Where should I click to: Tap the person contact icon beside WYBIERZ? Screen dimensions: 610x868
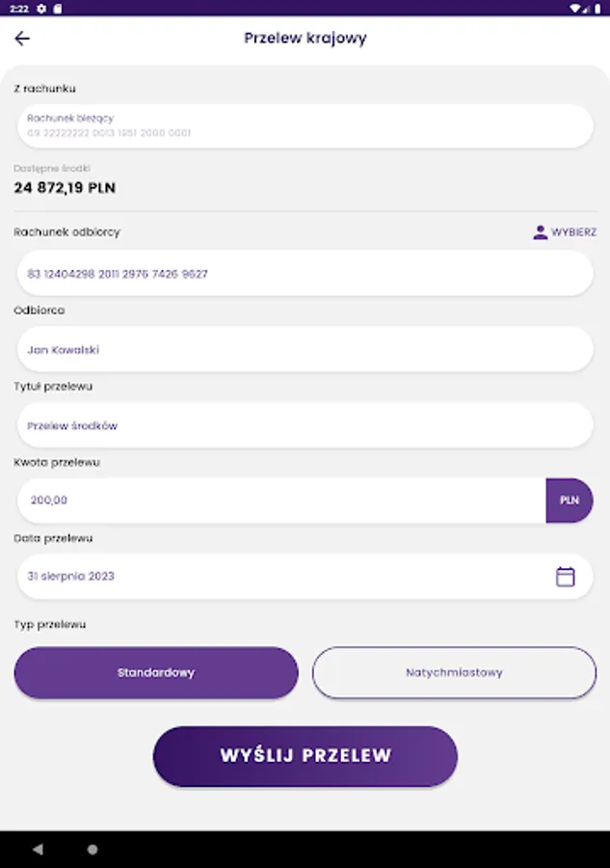(540, 231)
